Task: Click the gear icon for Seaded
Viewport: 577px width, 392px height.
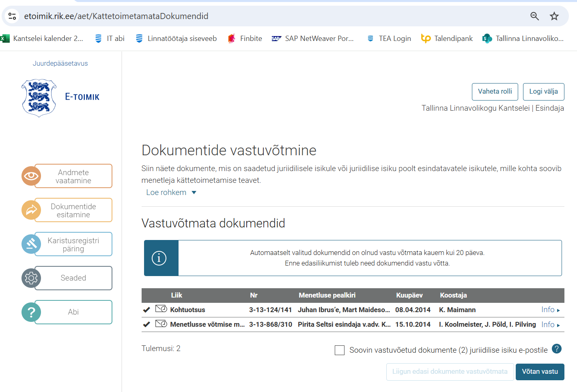Action: pyautogui.click(x=31, y=278)
